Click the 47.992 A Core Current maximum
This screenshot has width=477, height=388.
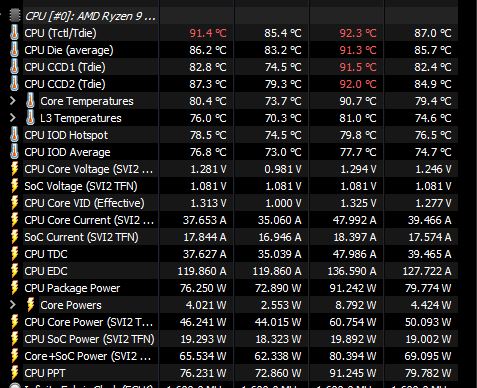354,220
